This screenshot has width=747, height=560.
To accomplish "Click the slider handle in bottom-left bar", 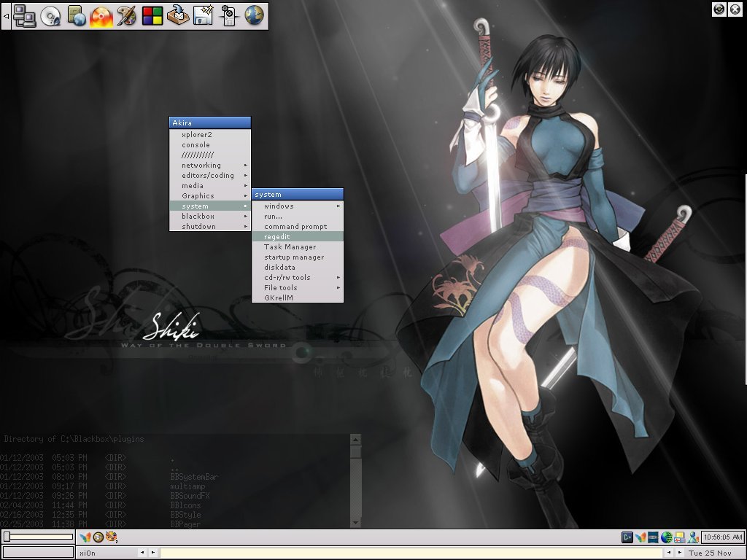I will coord(7,537).
